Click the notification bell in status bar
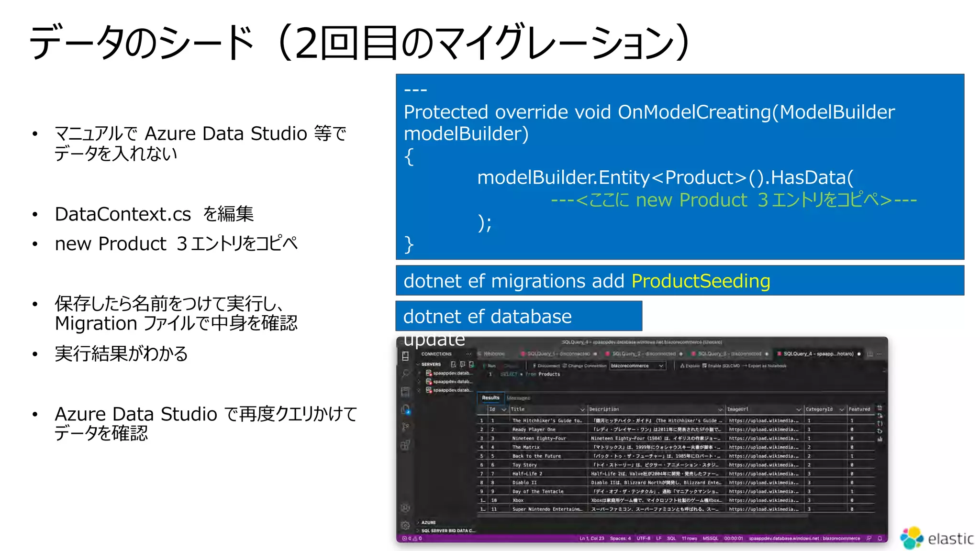This screenshot has height=551, width=980. pos(880,538)
